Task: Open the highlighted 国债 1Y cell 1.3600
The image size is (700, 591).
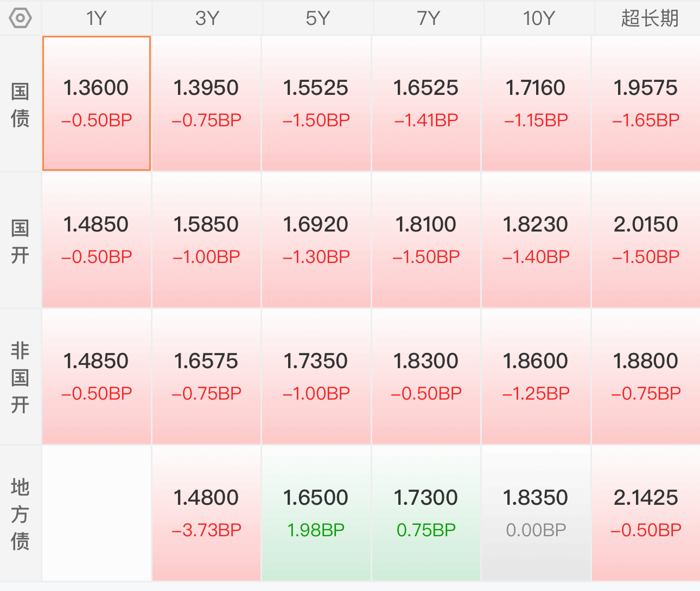Action: coord(97,104)
